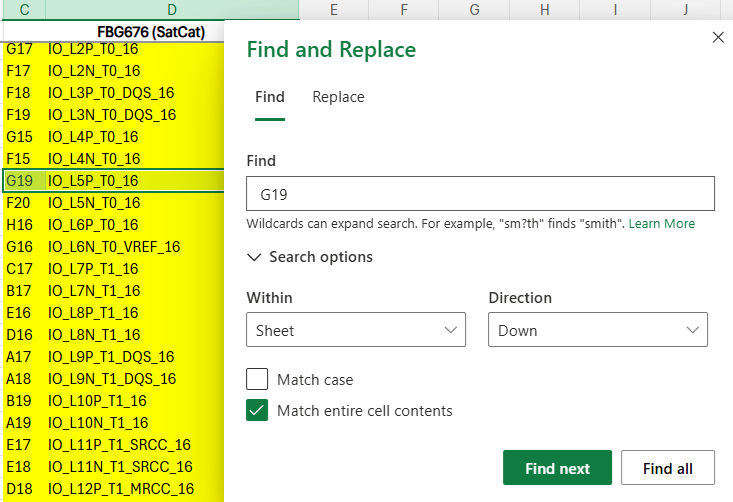Select cell containing B19
Image resolution: width=733 pixels, height=502 pixels.
point(24,400)
